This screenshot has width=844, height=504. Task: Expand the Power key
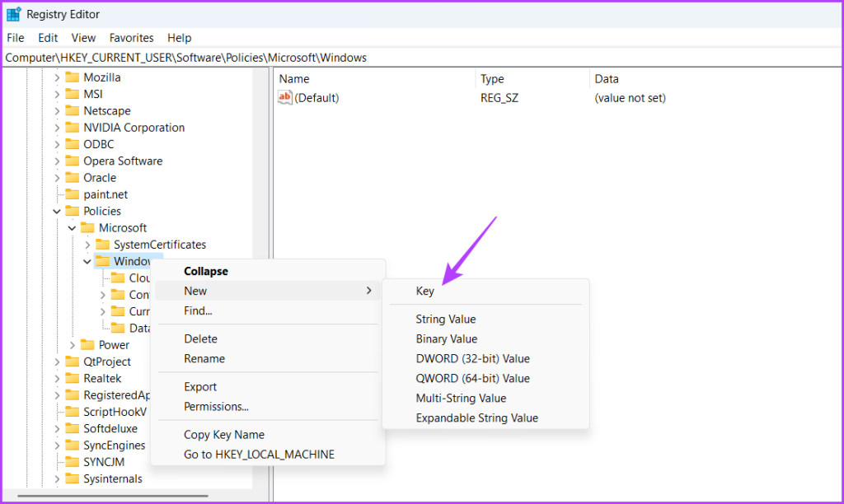(73, 345)
